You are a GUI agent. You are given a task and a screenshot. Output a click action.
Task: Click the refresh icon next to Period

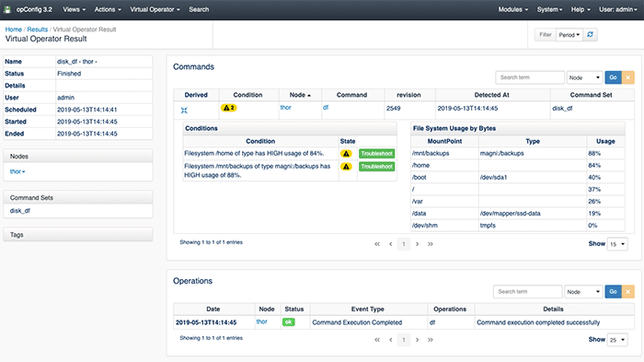[591, 35]
